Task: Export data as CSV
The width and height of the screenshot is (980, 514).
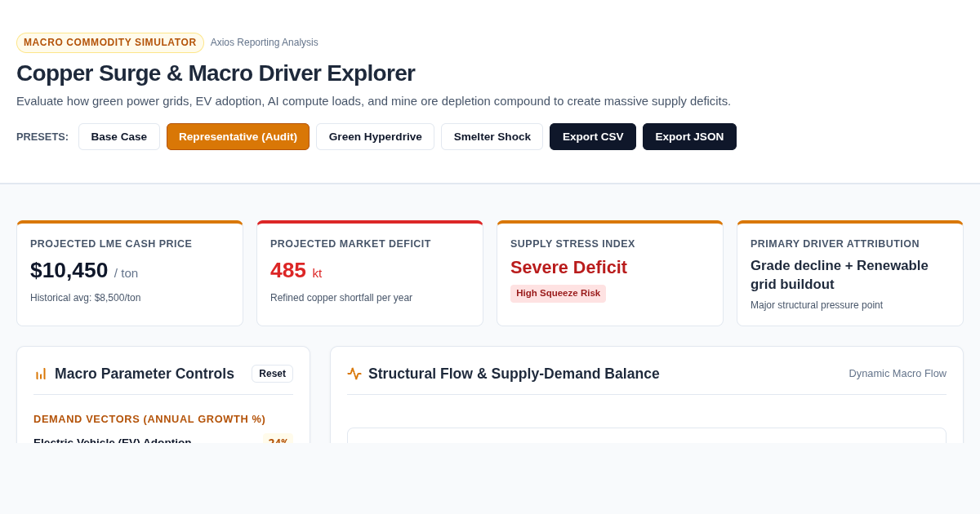Action: (592, 136)
